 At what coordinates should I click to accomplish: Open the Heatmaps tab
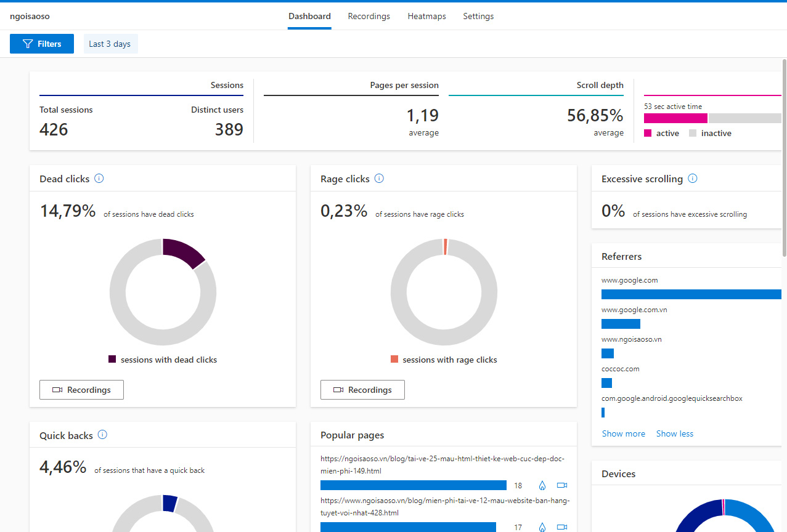tap(426, 17)
